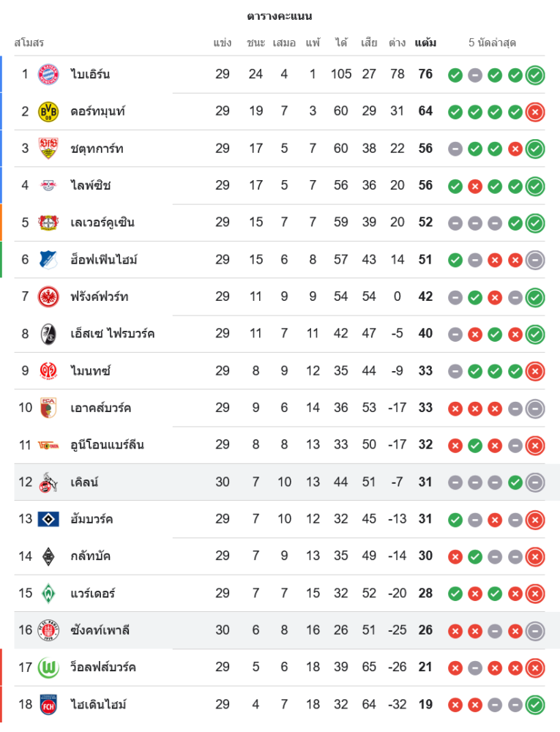Open the ซังคท์เพาลี team row
Viewport: 560px width, 732px height.
point(100,630)
